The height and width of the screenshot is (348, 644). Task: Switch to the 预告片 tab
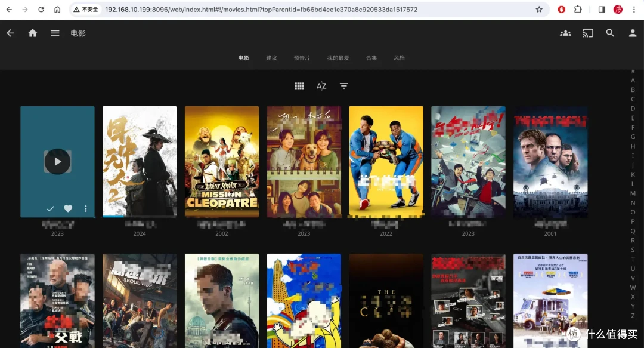pos(302,58)
